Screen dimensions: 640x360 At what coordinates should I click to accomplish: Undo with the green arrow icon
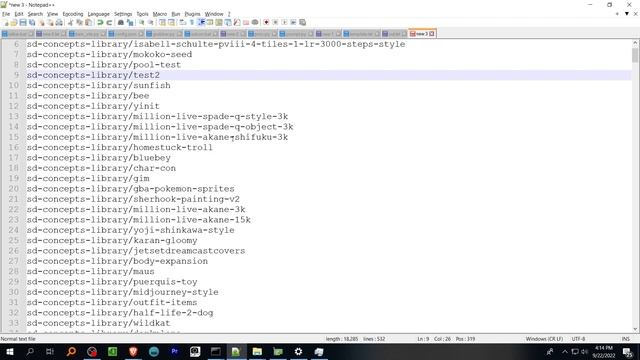click(x=100, y=22)
